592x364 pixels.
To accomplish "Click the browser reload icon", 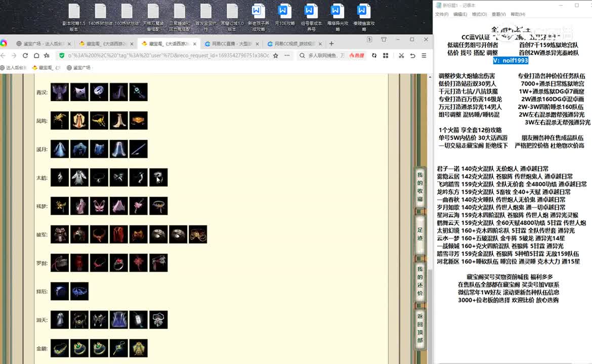I will (25, 56).
